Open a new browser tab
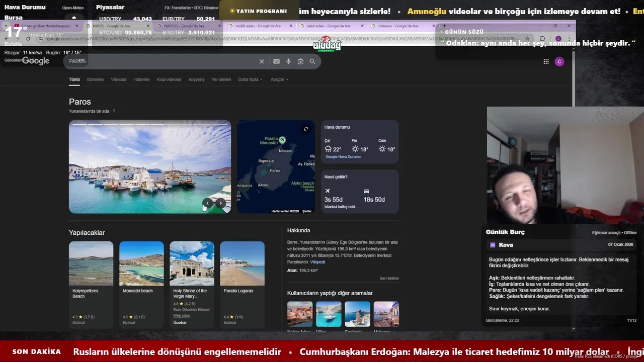644x362 pixels. coord(444,26)
